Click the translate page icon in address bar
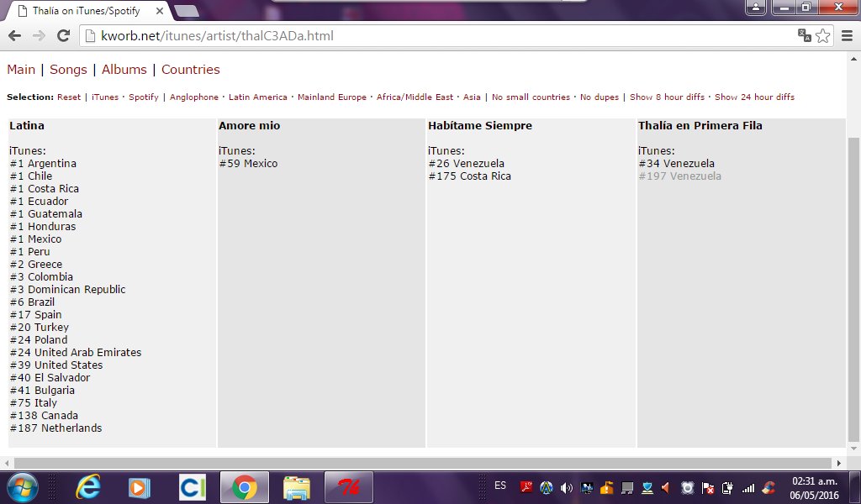This screenshot has height=504, width=861. click(805, 35)
